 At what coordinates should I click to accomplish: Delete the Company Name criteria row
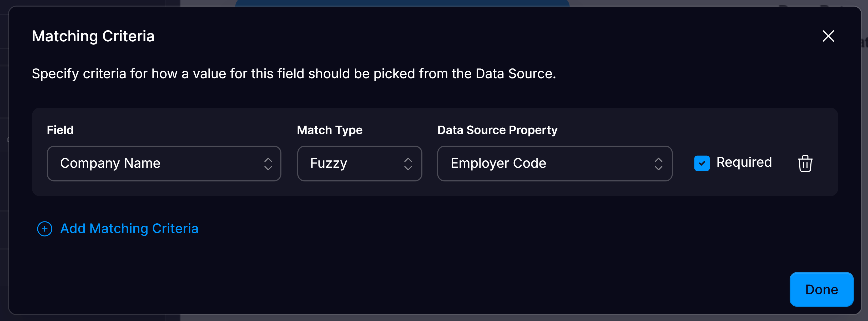[x=806, y=163]
